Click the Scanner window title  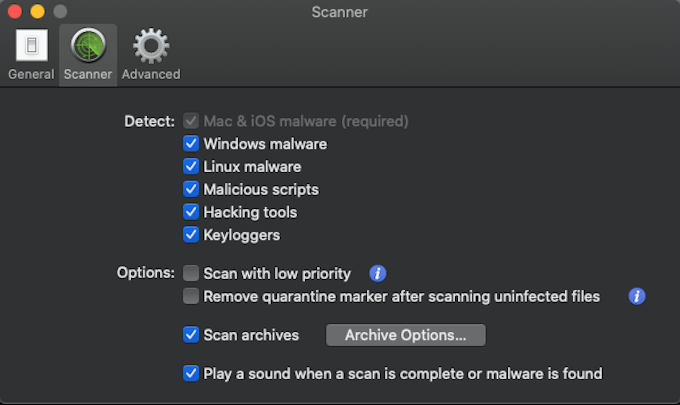340,12
